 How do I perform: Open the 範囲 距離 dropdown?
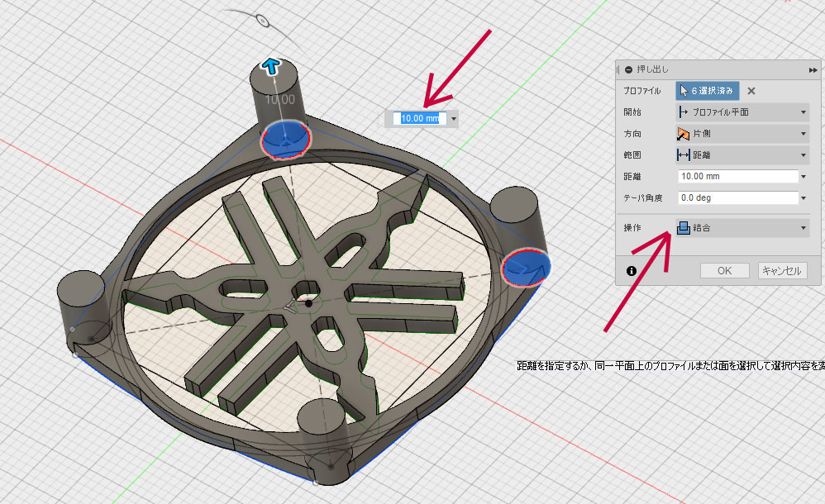tap(742, 155)
